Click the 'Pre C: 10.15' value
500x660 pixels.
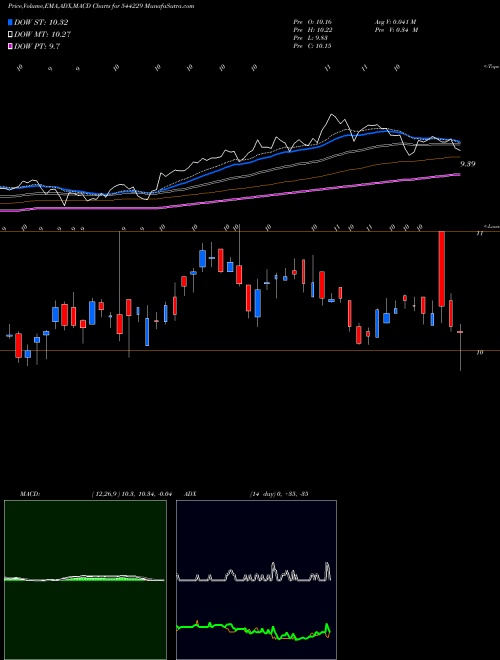(x=312, y=46)
